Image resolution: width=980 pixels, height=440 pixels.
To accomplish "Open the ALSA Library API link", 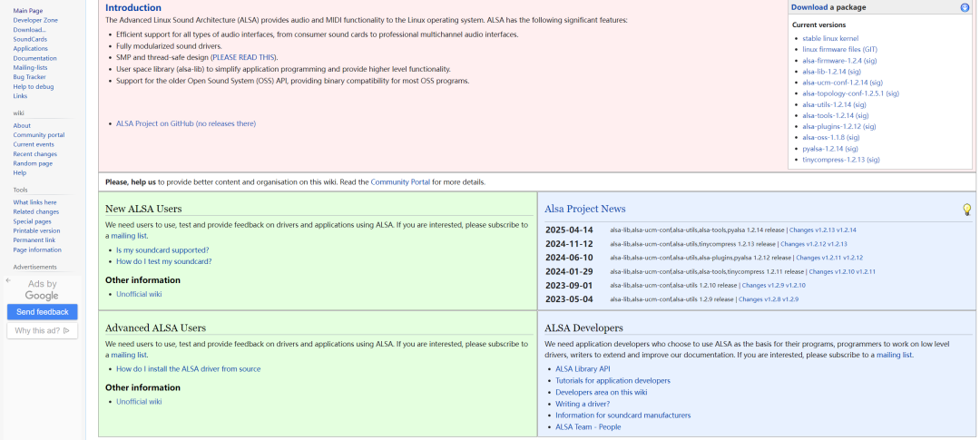I will 583,369.
